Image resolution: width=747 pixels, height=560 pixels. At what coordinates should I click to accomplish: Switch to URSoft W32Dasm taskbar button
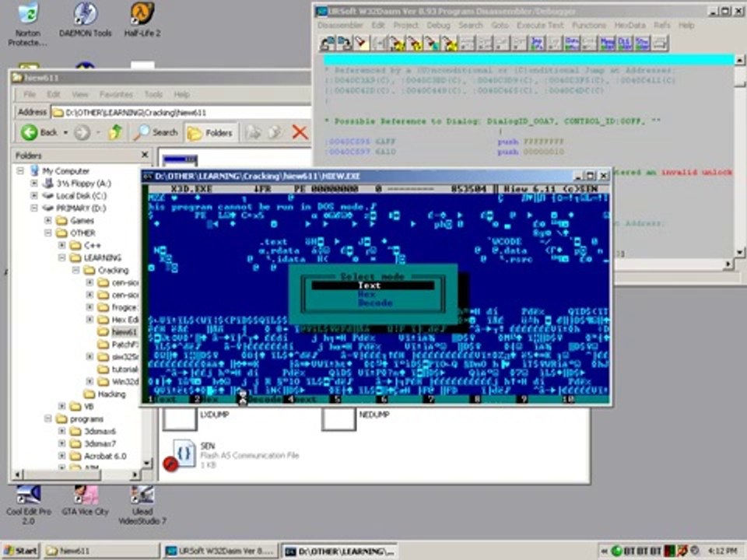220,551
